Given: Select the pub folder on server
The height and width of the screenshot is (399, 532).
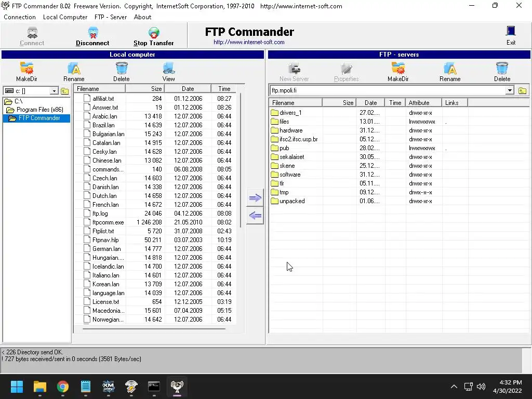Looking at the screenshot, I should (x=280, y=148).
